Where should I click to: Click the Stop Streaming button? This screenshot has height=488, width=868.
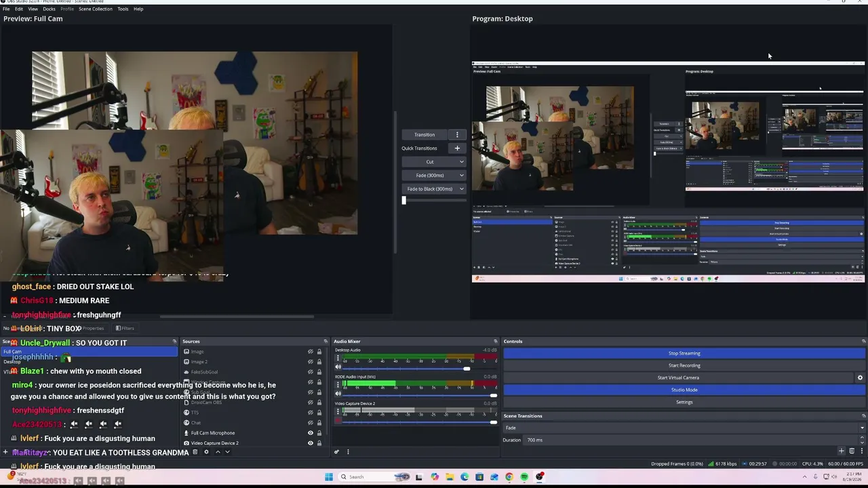point(684,353)
